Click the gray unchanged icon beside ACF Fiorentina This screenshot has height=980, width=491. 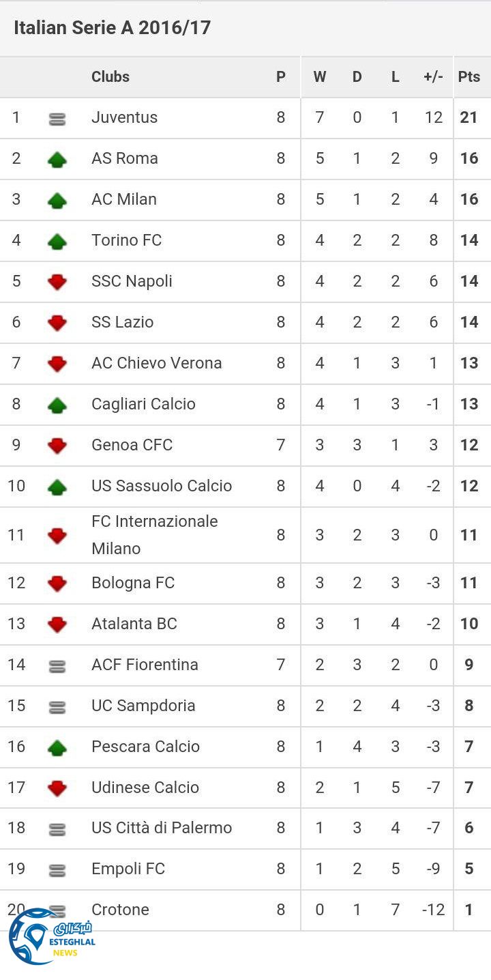[x=57, y=666]
